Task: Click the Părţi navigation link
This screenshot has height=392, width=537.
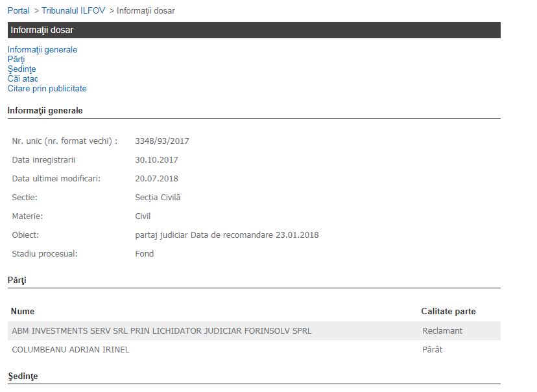Action: click(x=16, y=60)
